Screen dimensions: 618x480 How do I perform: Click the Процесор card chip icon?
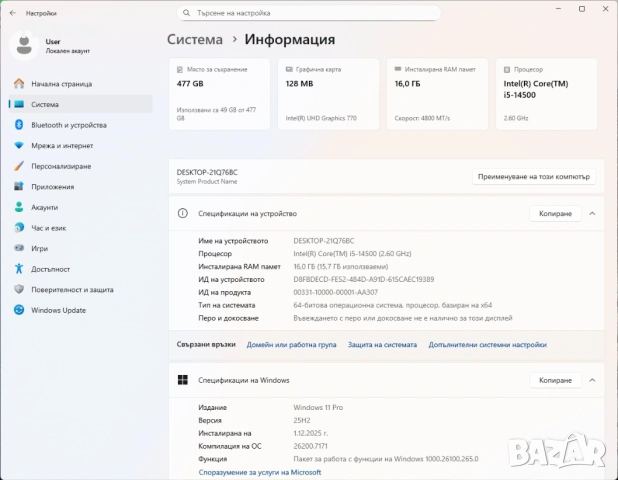[507, 69]
